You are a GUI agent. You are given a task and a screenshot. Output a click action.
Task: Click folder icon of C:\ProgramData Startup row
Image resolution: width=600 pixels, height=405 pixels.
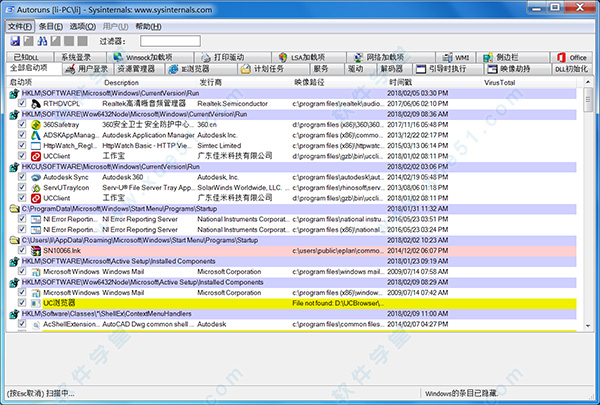15,209
